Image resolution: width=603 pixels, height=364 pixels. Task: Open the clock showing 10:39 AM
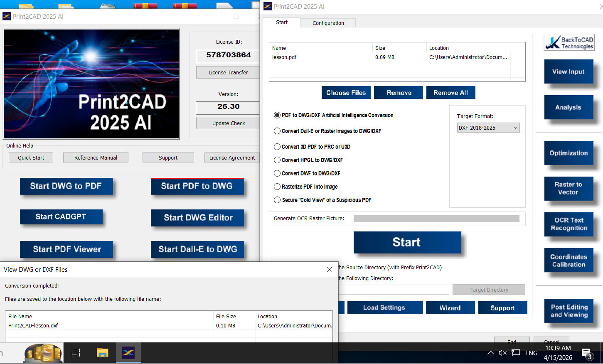tap(558, 353)
